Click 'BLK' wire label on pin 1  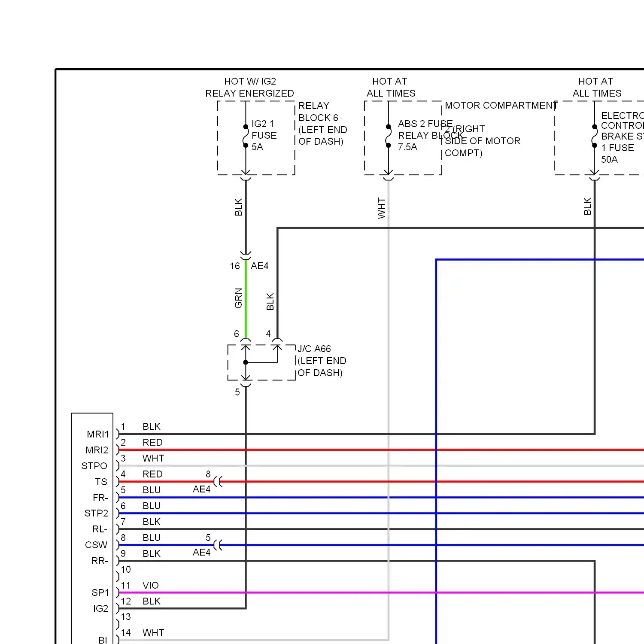[152, 427]
